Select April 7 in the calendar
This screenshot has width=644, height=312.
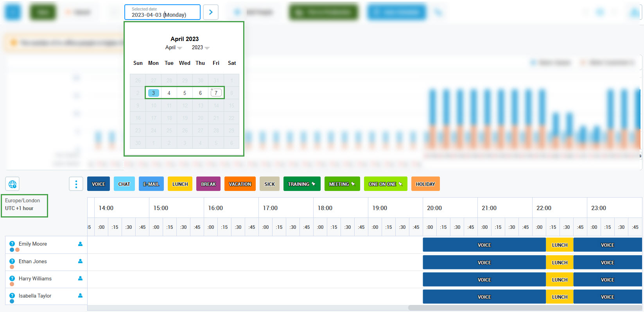216,93
